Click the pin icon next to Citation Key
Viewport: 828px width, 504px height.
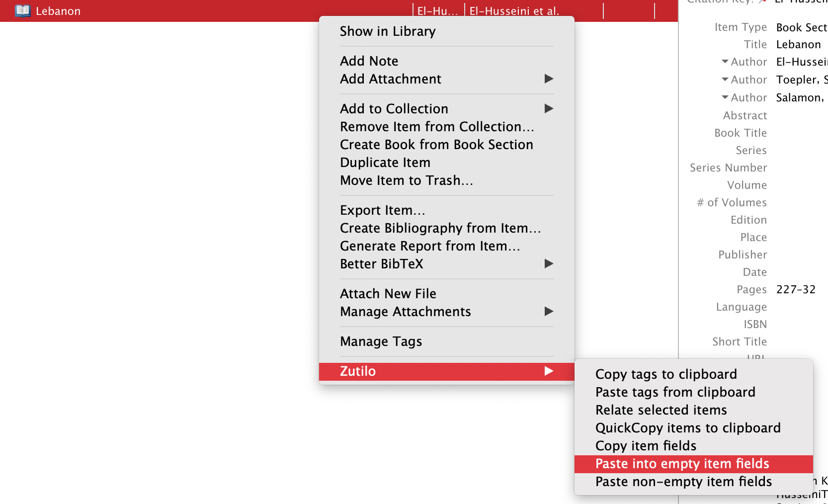[762, 2]
